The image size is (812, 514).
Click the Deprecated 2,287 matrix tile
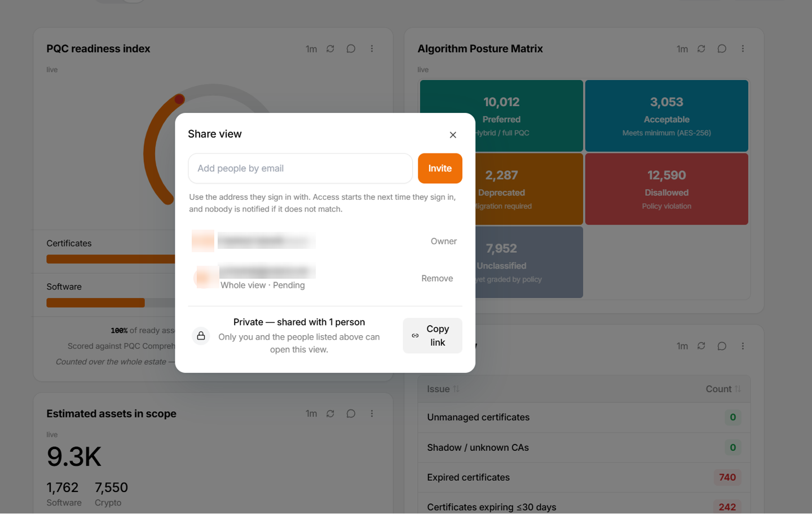click(501, 189)
